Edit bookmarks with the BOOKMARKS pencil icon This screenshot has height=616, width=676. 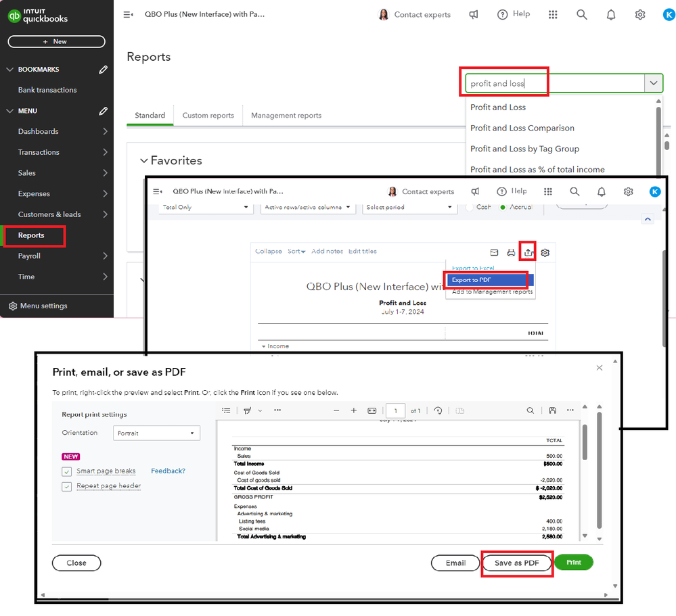point(103,70)
